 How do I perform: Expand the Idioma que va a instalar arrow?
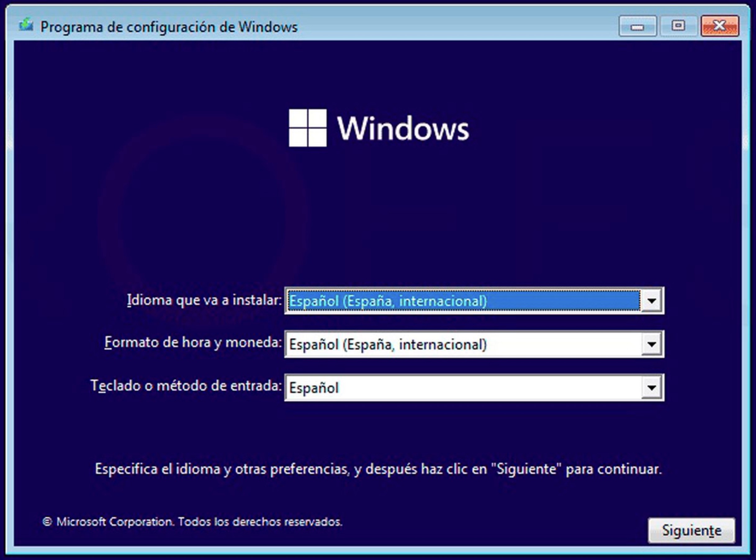click(651, 301)
